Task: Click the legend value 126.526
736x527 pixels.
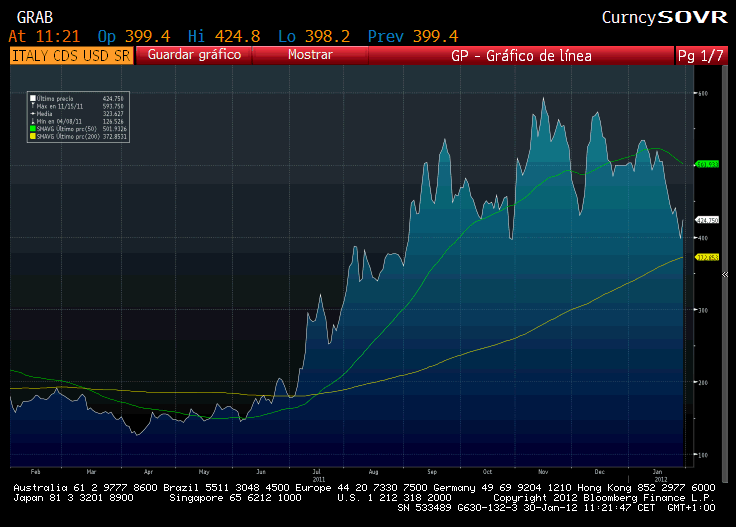Action: 113,122
